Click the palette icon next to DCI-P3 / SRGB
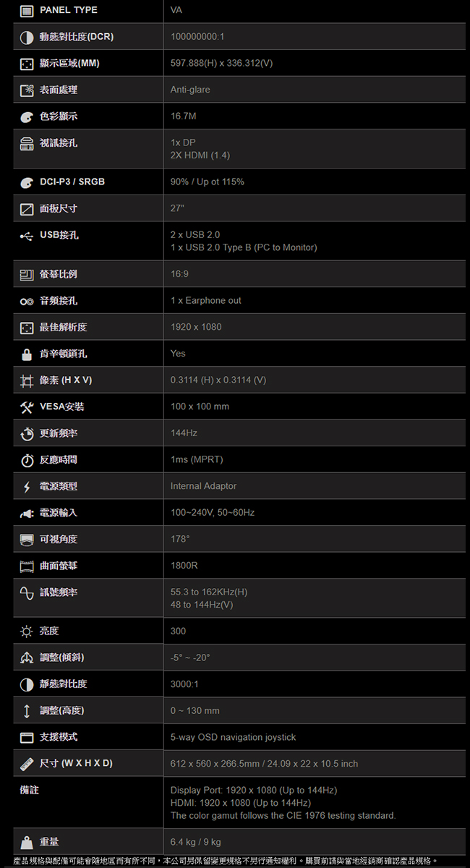The height and width of the screenshot is (868, 470). point(27,182)
